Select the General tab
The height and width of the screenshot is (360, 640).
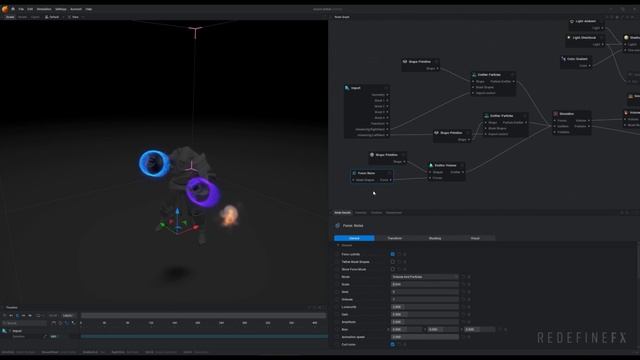[354, 238]
